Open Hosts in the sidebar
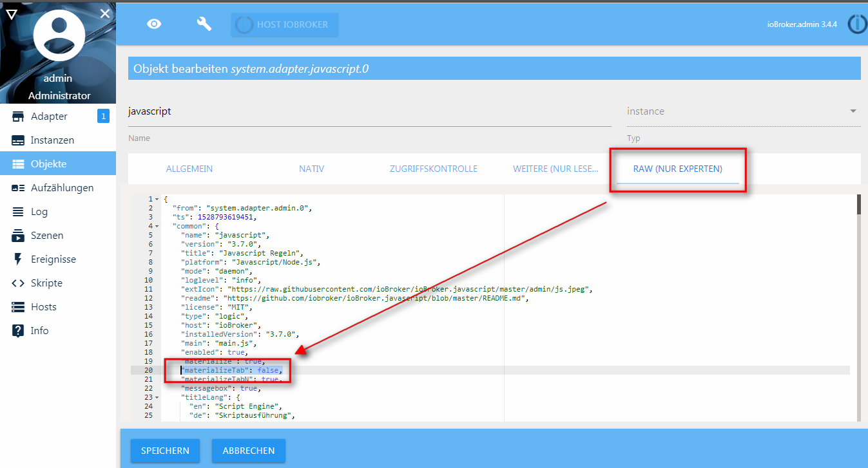The image size is (868, 468). [x=58, y=307]
